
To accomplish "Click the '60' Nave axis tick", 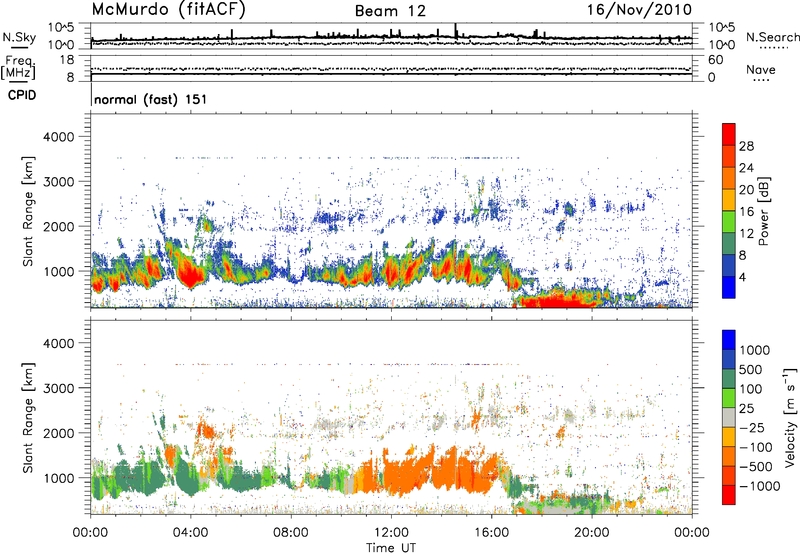I will click(716, 60).
